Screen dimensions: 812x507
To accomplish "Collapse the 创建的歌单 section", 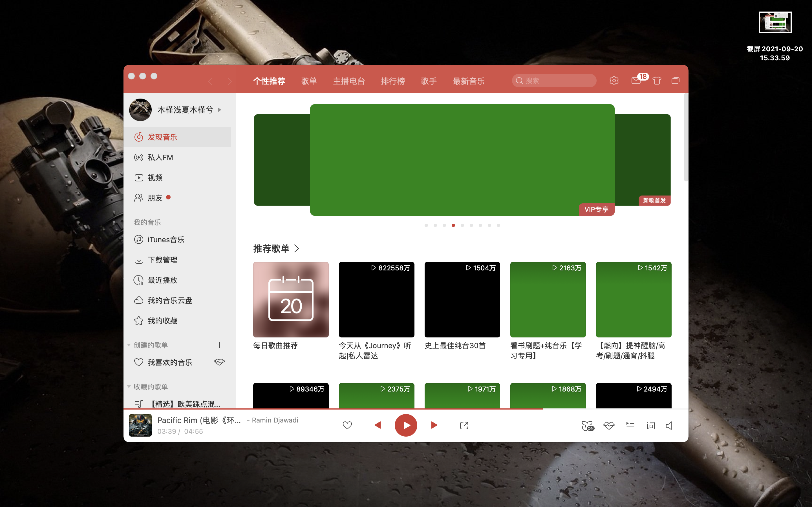I will (x=129, y=345).
